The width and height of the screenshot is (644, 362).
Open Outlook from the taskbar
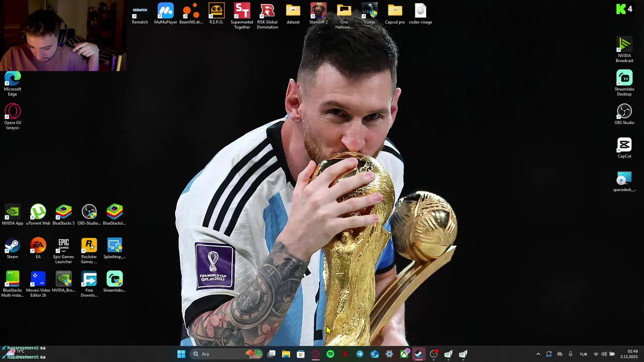(x=374, y=354)
